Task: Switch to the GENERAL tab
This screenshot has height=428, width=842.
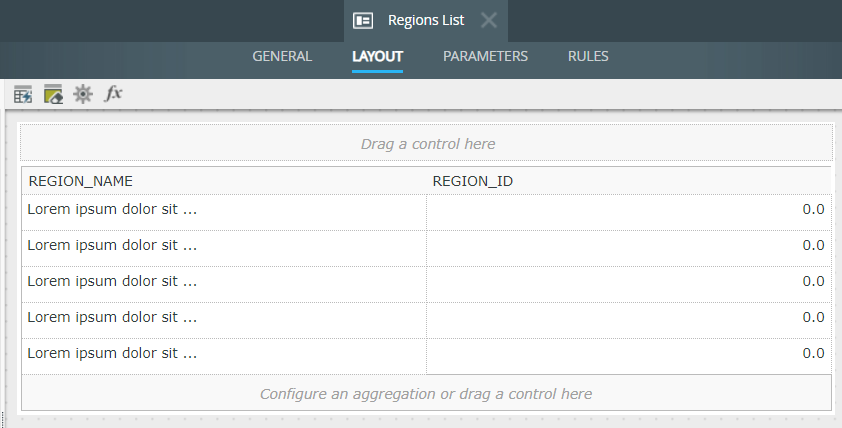Action: [x=282, y=56]
